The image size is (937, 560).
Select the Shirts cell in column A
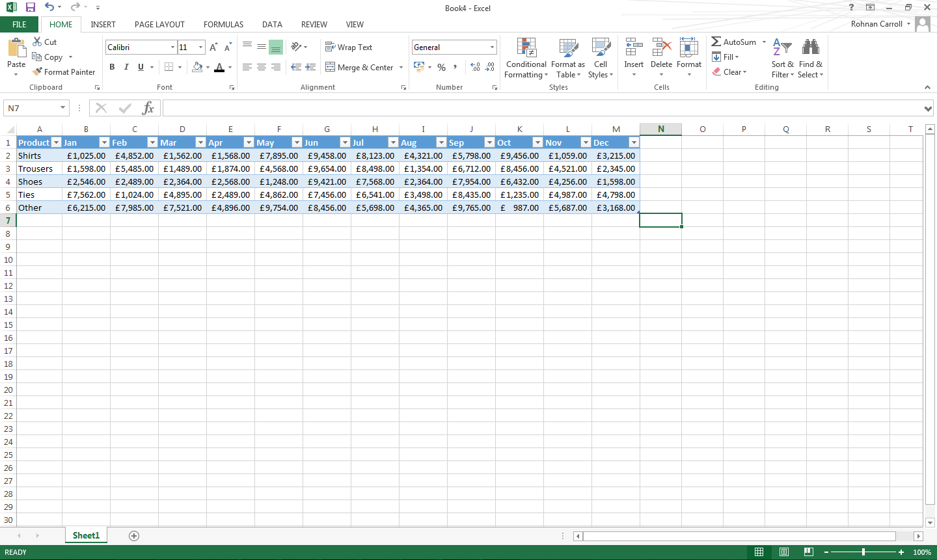[x=39, y=155]
